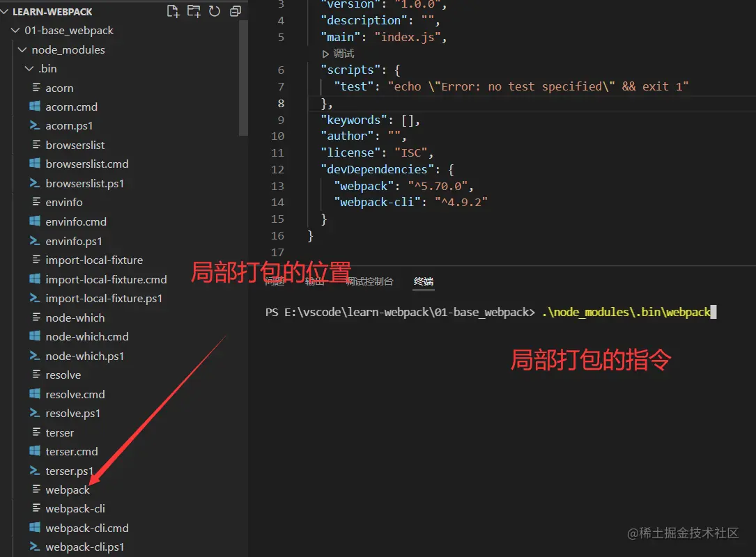Select import-local-fixture.ps1 in the tree
Viewport: 756px width, 557px height.
(104, 299)
